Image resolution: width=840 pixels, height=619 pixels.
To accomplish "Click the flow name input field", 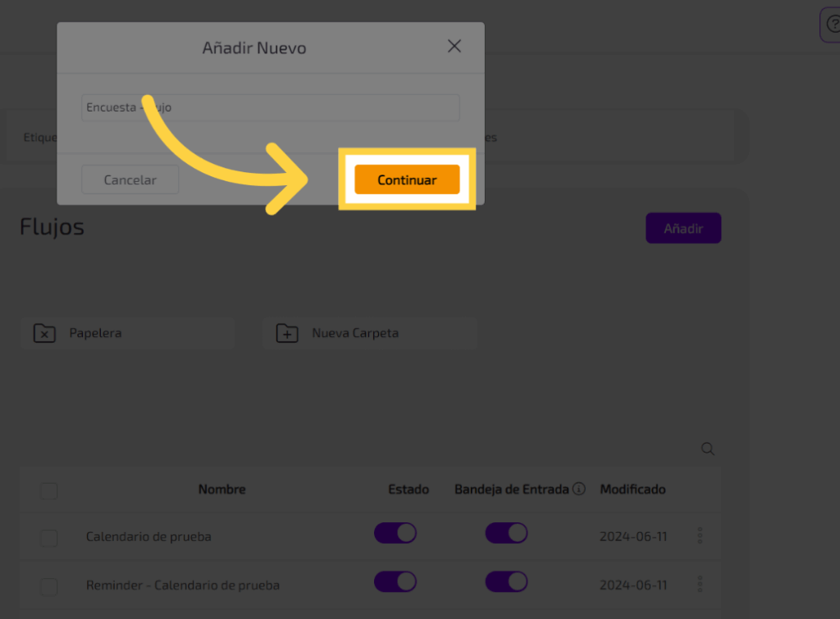I will [271, 107].
